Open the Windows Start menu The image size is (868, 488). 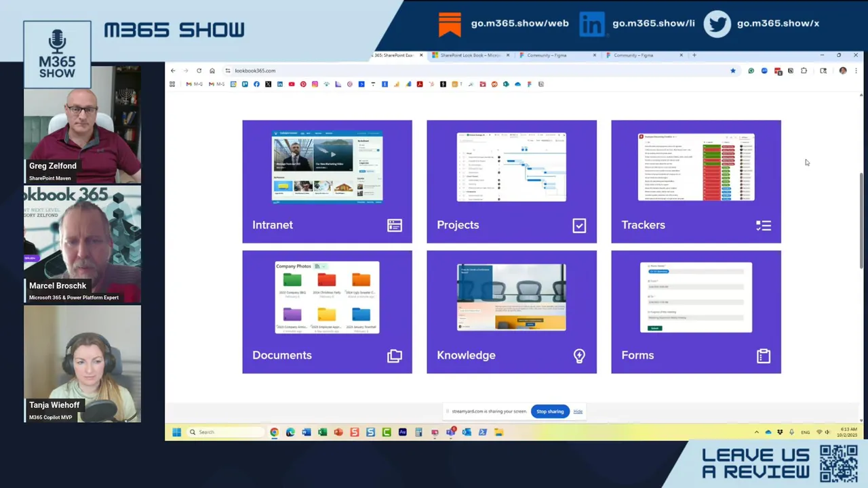[x=176, y=432]
